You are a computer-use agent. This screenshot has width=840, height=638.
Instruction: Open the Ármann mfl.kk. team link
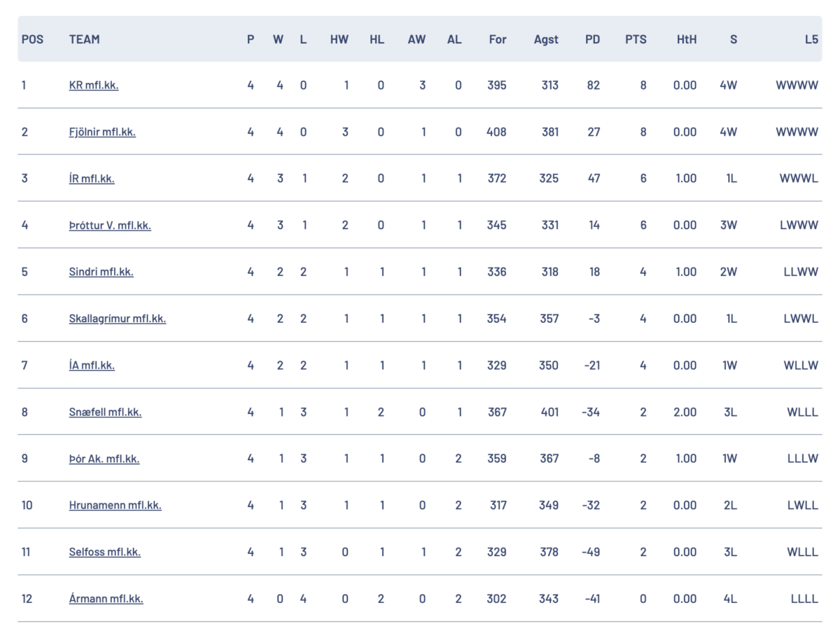tap(106, 599)
